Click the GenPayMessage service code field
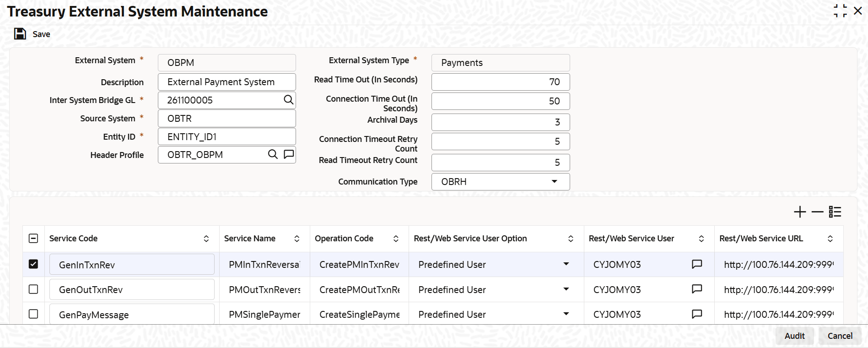 tap(132, 315)
